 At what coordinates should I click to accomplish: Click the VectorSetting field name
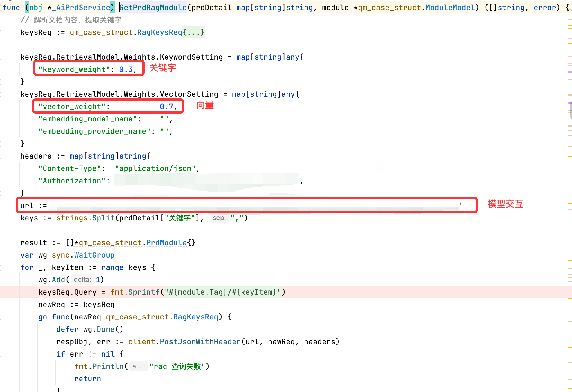pyautogui.click(x=189, y=94)
